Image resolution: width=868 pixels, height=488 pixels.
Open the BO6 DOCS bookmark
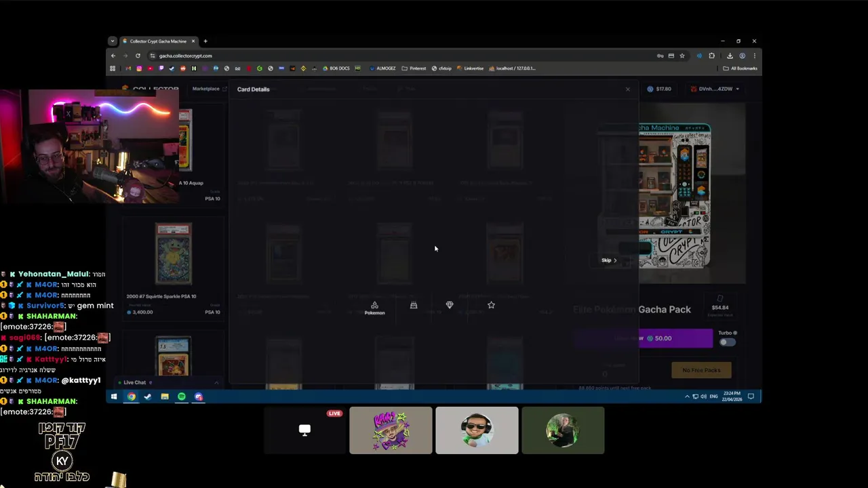336,68
